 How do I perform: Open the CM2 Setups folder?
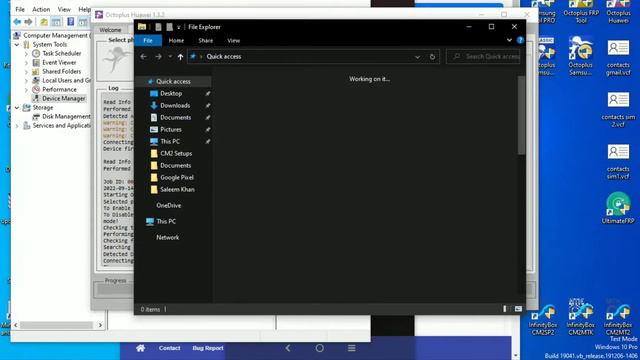[176, 153]
